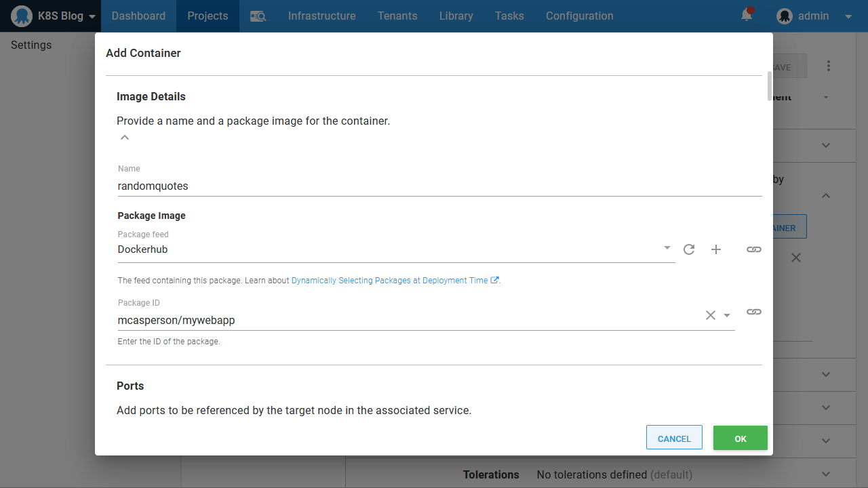
Task: Bind Package ID to a variable via link icon
Action: tap(753, 312)
